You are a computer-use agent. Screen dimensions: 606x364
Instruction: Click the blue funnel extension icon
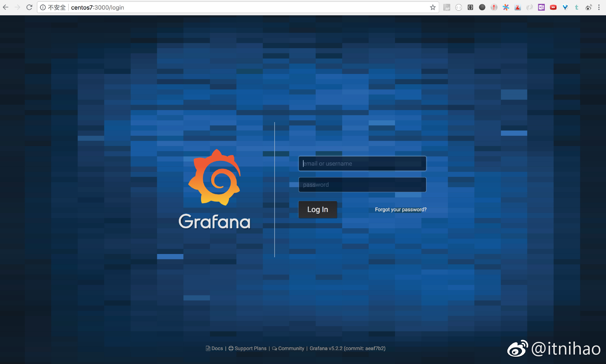(565, 7)
